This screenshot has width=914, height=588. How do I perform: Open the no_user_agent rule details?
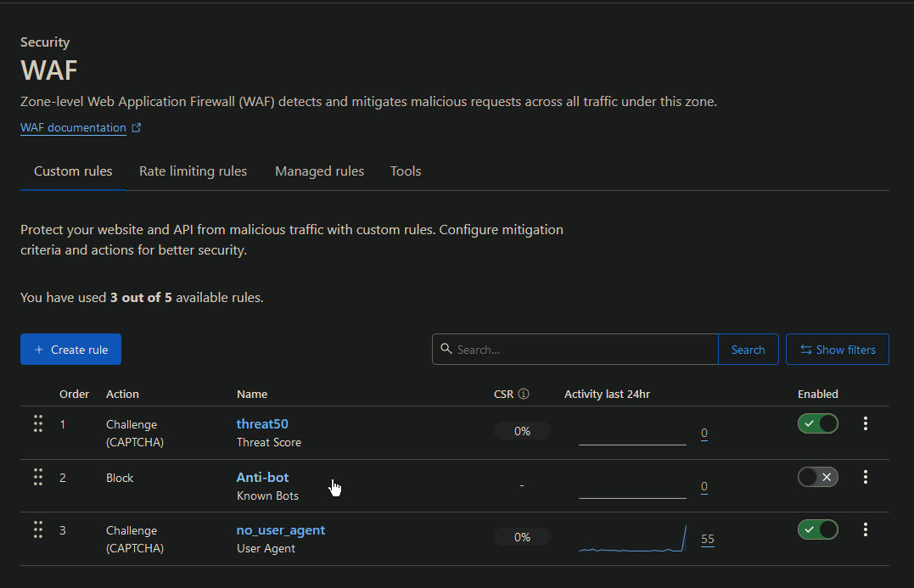pos(281,529)
